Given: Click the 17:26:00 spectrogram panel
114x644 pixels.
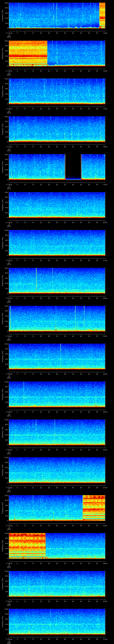Looking at the screenshot, I should 57,470.
